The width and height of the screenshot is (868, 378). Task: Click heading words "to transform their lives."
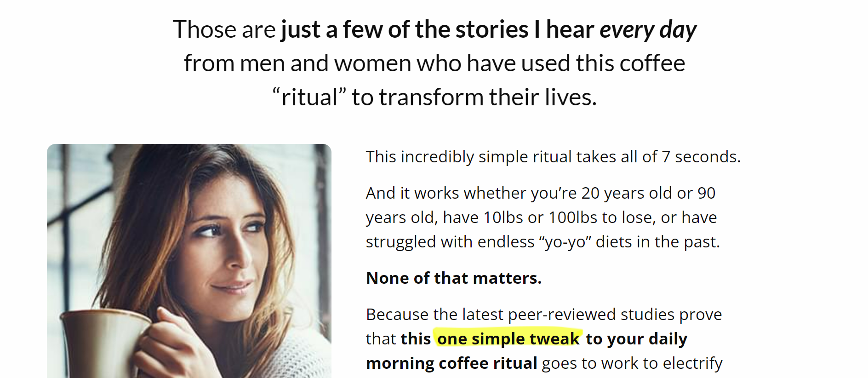coord(474,97)
